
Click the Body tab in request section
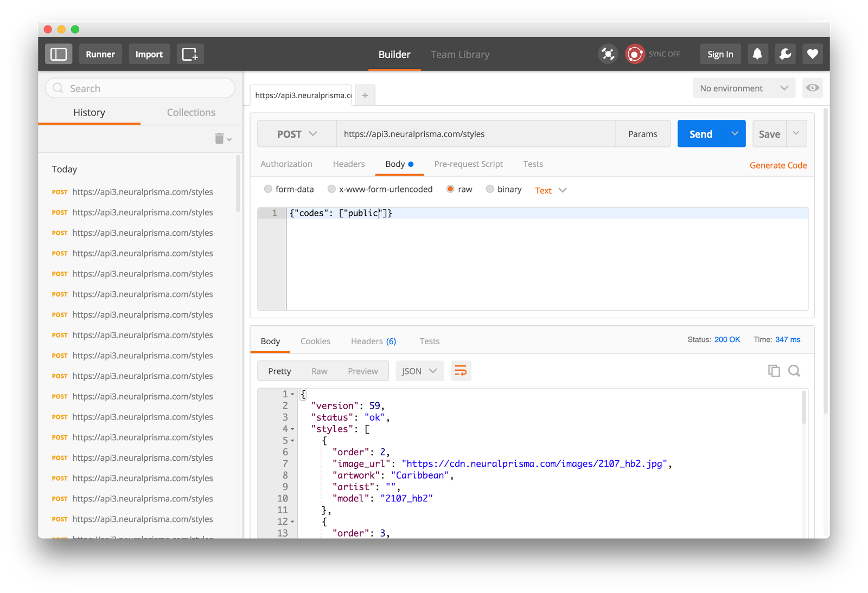pyautogui.click(x=399, y=164)
